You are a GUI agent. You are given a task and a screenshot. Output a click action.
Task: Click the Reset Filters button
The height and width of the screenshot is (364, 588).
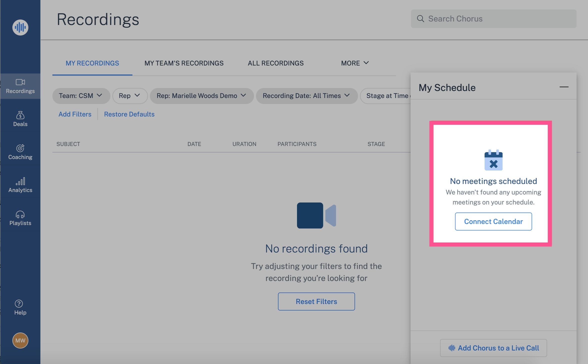point(316,301)
